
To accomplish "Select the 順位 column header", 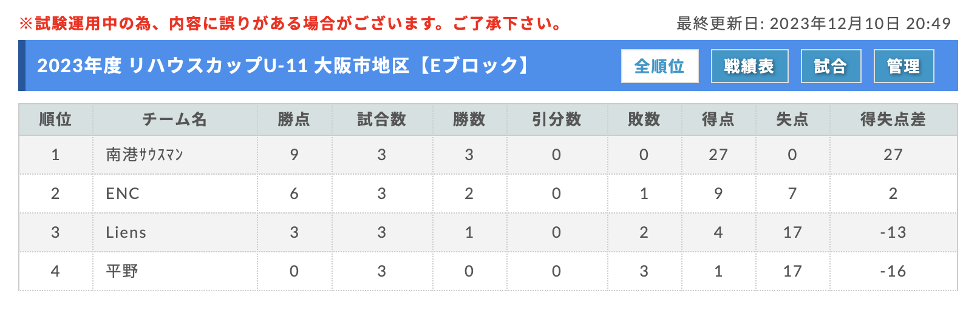I will [55, 119].
